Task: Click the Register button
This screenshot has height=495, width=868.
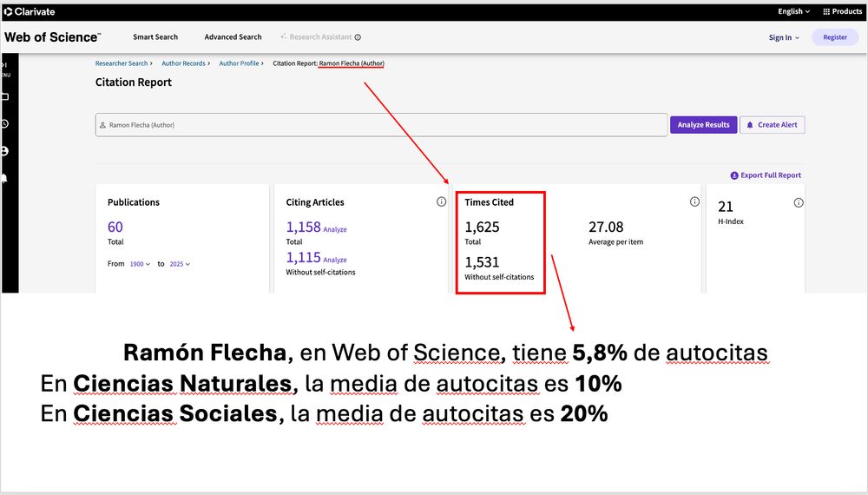Action: (835, 37)
